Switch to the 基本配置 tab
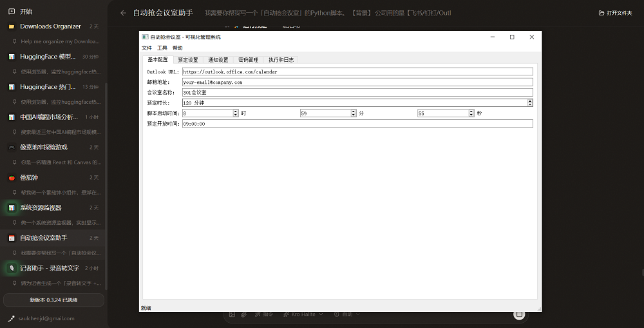This screenshot has height=328, width=644. (x=158, y=59)
